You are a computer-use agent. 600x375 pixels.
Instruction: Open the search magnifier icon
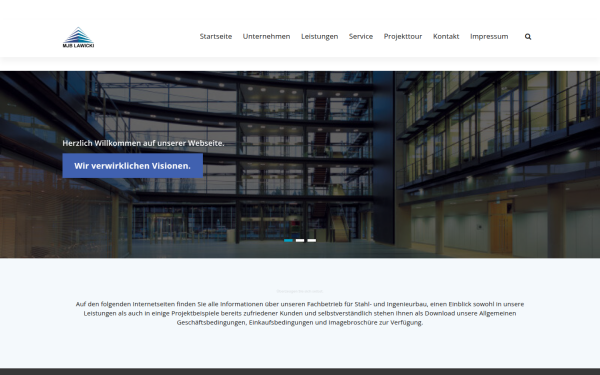click(528, 37)
